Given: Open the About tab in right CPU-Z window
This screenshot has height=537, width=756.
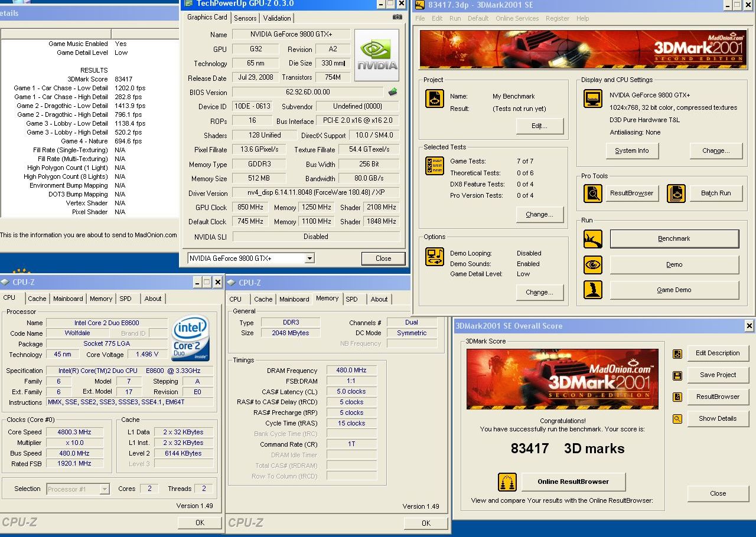Looking at the screenshot, I should tap(379, 299).
